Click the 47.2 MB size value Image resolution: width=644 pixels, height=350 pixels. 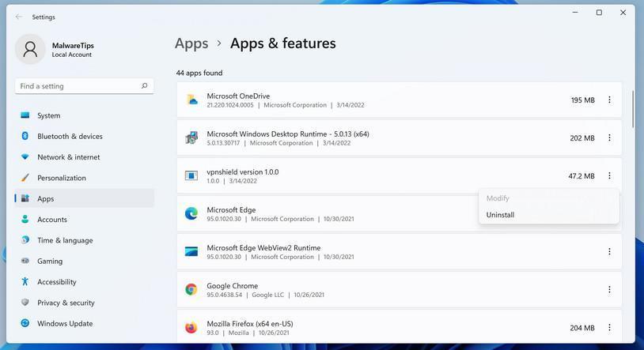point(581,176)
